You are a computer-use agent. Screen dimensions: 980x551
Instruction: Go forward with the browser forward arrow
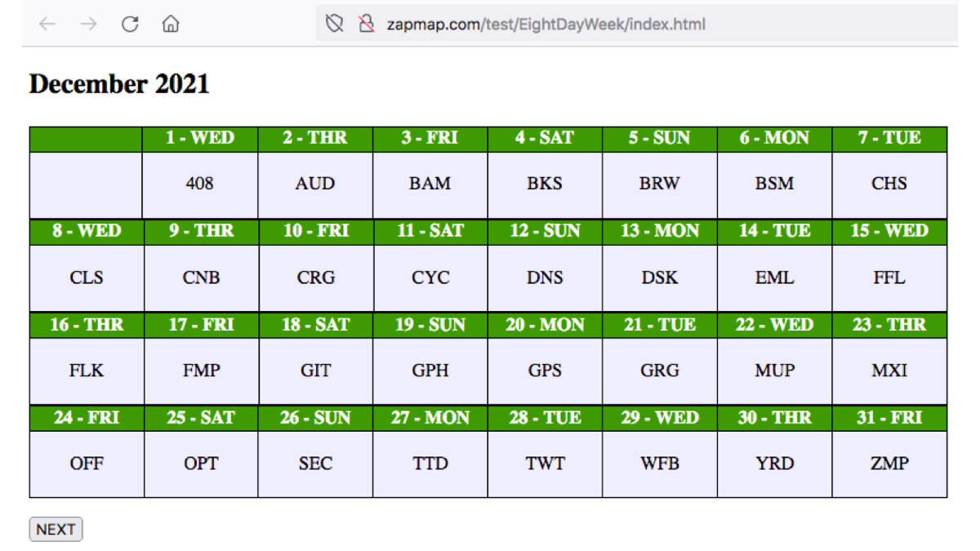[88, 24]
